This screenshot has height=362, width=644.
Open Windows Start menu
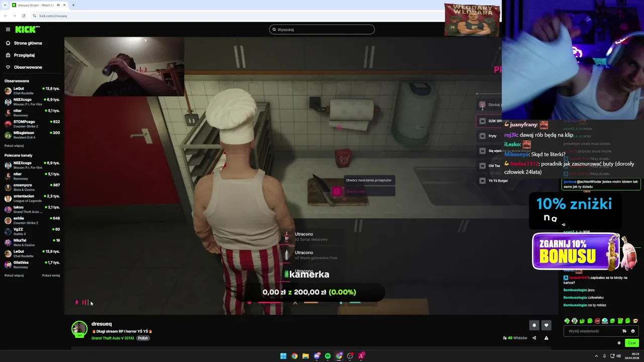[283, 356]
